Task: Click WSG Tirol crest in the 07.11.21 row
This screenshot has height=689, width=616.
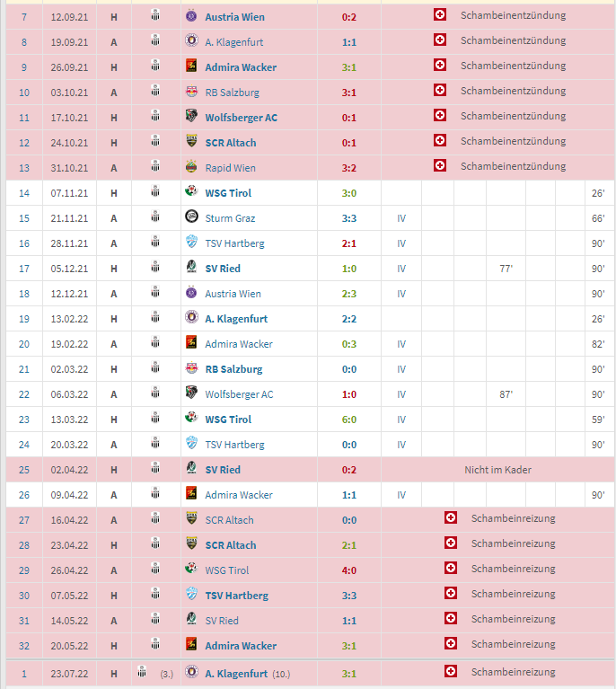Action: [191, 192]
